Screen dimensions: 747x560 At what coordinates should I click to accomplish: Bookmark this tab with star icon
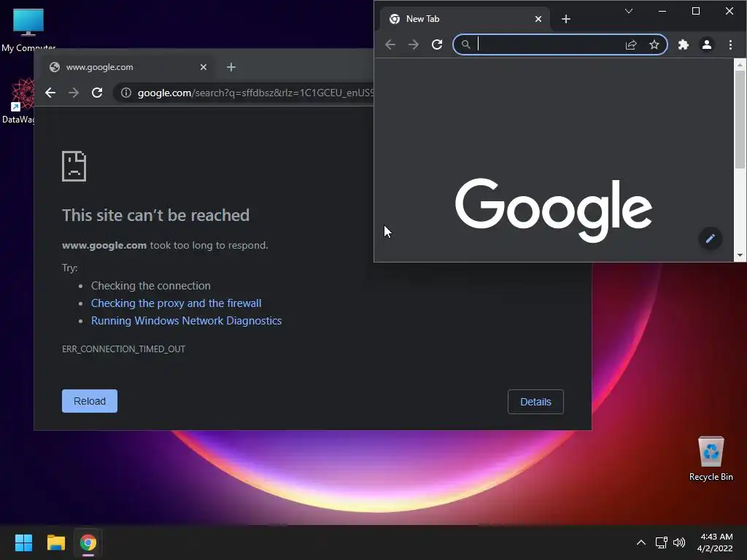pyautogui.click(x=654, y=44)
